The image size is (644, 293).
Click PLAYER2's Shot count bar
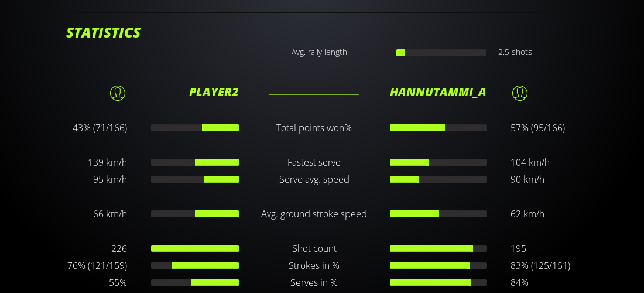(195, 248)
